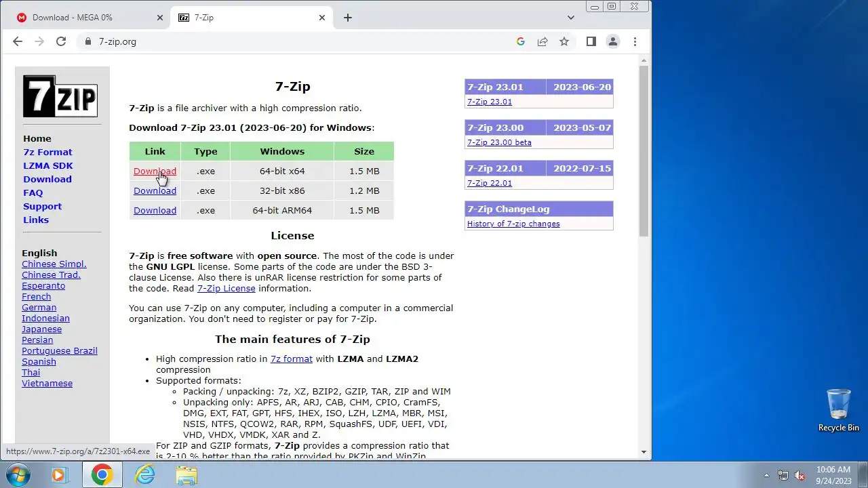The width and height of the screenshot is (868, 488).
Task: Switch language to Indonesian
Action: click(x=45, y=318)
